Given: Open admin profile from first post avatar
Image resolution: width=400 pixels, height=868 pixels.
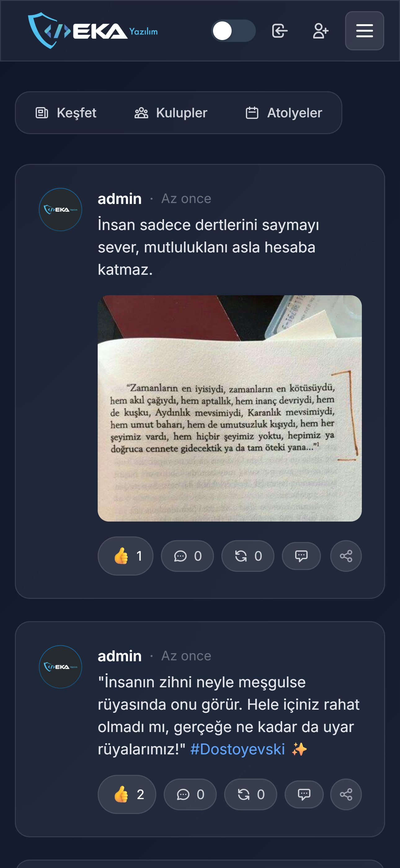Looking at the screenshot, I should [60, 209].
